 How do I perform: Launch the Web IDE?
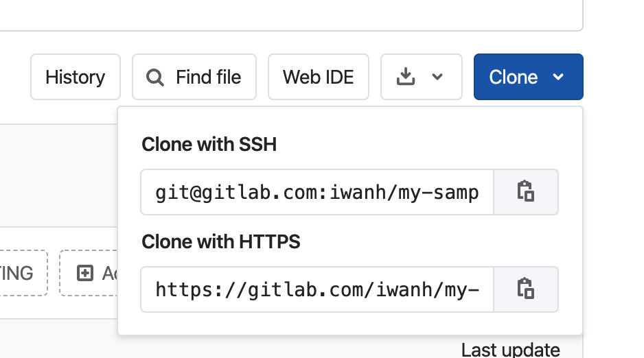pos(319,77)
